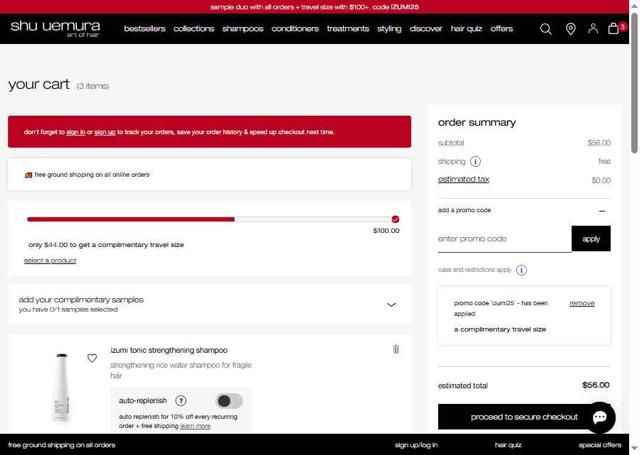Click the top promo announcement banner

(x=314, y=7)
